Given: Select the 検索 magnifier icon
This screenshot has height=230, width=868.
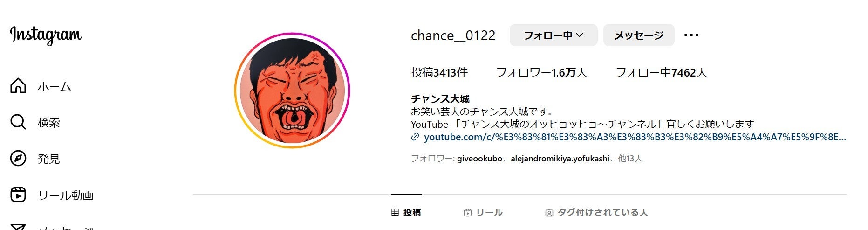Looking at the screenshot, I should coord(18,122).
